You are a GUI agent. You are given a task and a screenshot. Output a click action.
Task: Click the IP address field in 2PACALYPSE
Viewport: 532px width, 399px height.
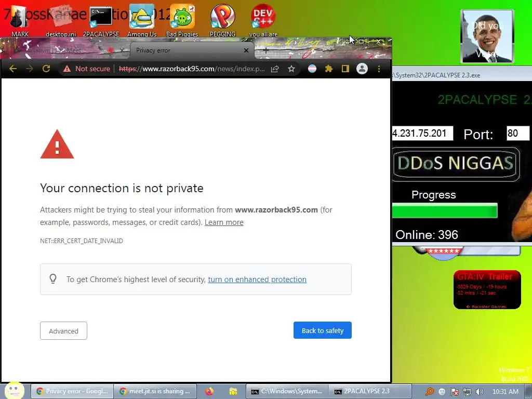point(422,134)
